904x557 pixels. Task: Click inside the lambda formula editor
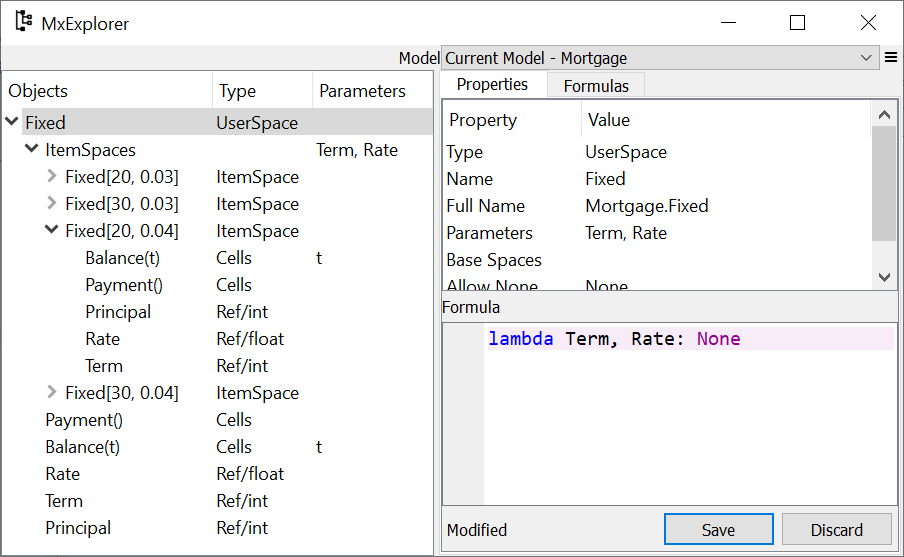coord(690,420)
